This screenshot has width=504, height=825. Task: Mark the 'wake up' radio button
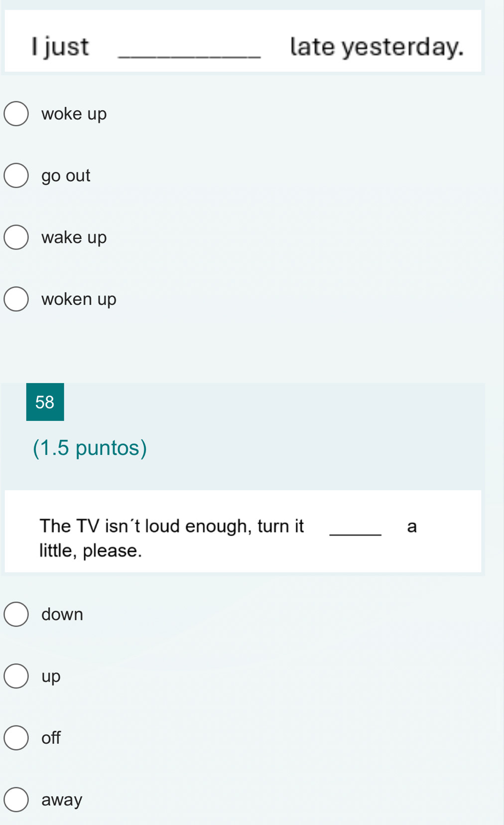(x=16, y=237)
